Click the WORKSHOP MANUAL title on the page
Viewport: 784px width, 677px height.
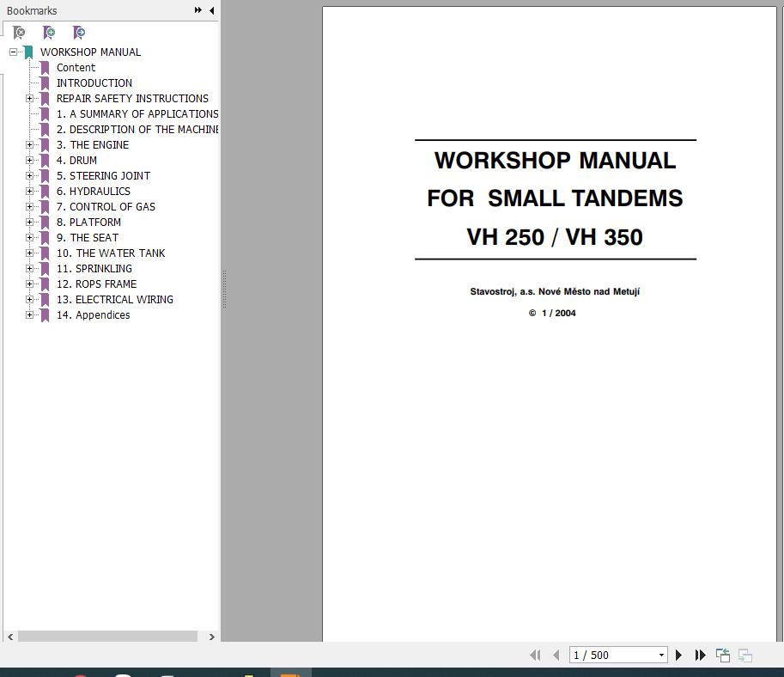point(555,161)
